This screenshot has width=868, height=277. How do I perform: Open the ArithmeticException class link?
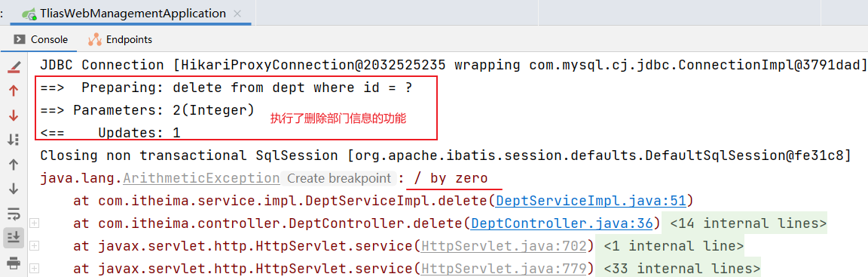201,178
